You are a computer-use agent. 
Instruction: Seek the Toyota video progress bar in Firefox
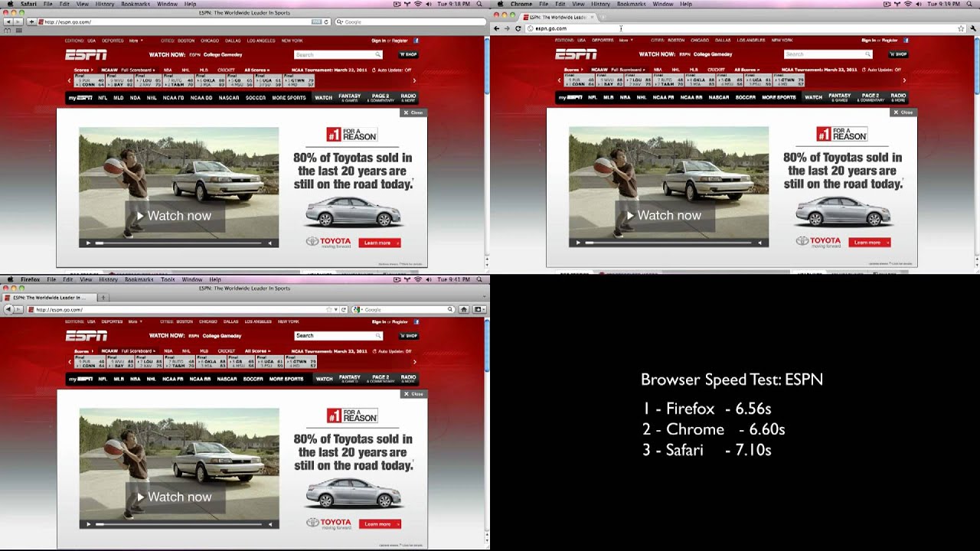[178, 524]
